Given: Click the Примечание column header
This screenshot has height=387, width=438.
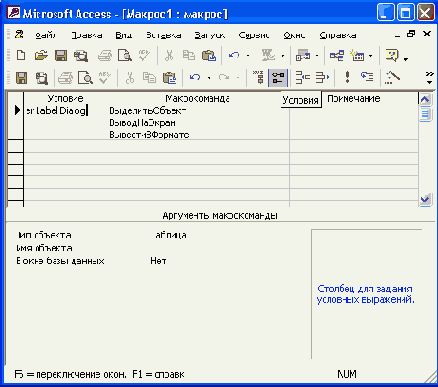Looking at the screenshot, I should click(x=354, y=98).
